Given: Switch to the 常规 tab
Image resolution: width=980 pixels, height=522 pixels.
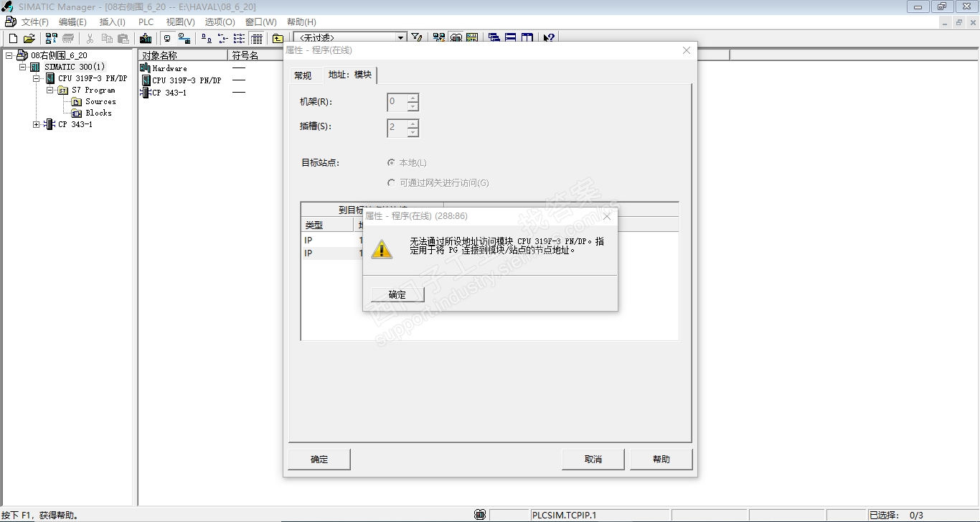Looking at the screenshot, I should pyautogui.click(x=303, y=75).
